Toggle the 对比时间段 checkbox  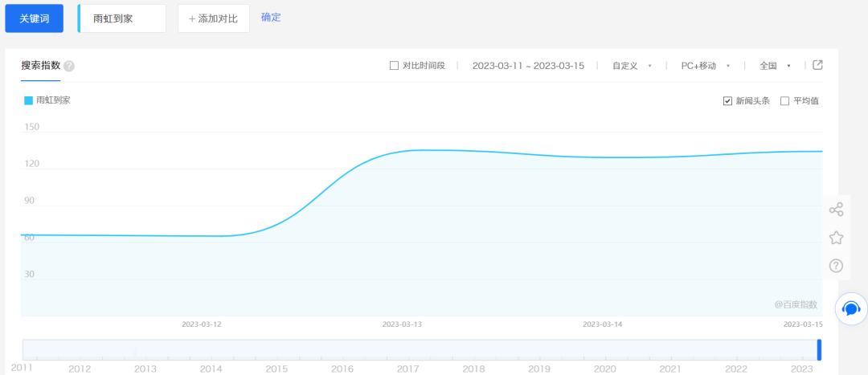[394, 66]
